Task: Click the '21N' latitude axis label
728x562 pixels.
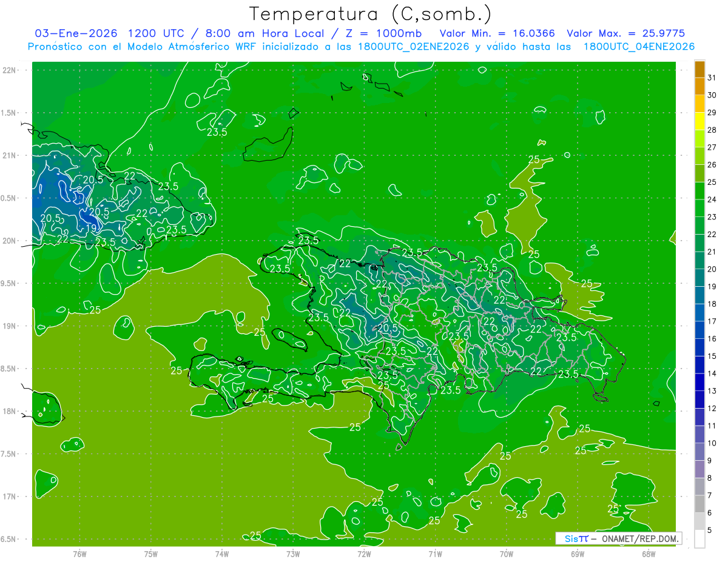Action: click(x=9, y=155)
